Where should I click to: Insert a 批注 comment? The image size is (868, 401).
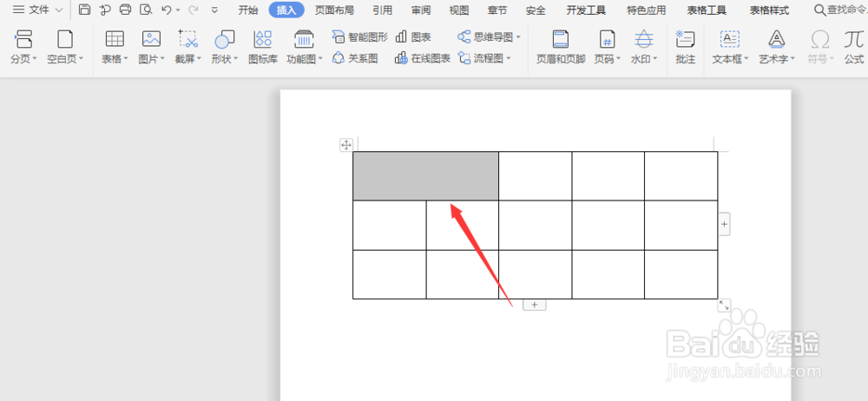tap(686, 47)
